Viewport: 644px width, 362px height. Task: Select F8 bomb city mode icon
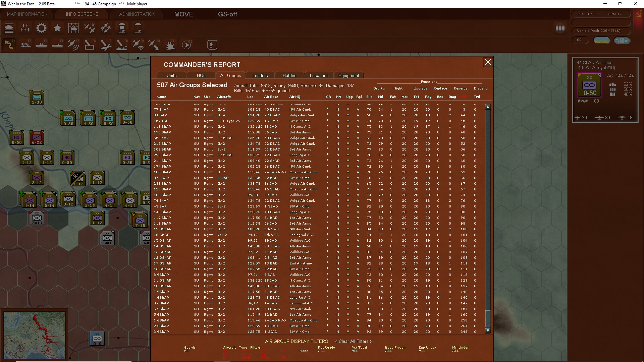click(x=122, y=45)
